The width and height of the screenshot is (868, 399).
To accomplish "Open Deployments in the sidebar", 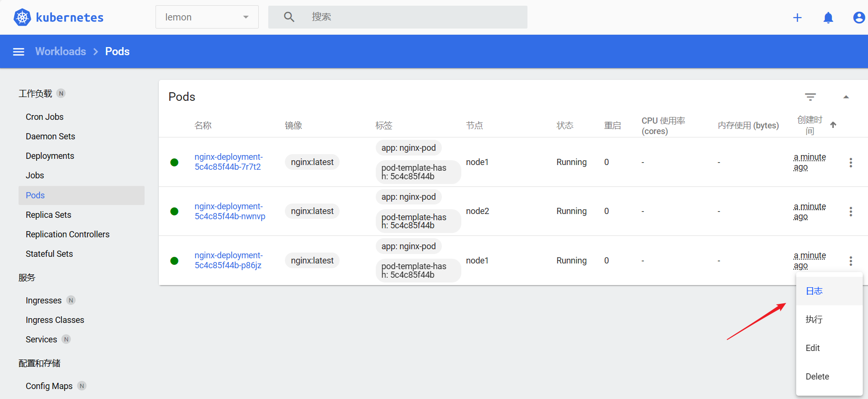I will coord(50,156).
